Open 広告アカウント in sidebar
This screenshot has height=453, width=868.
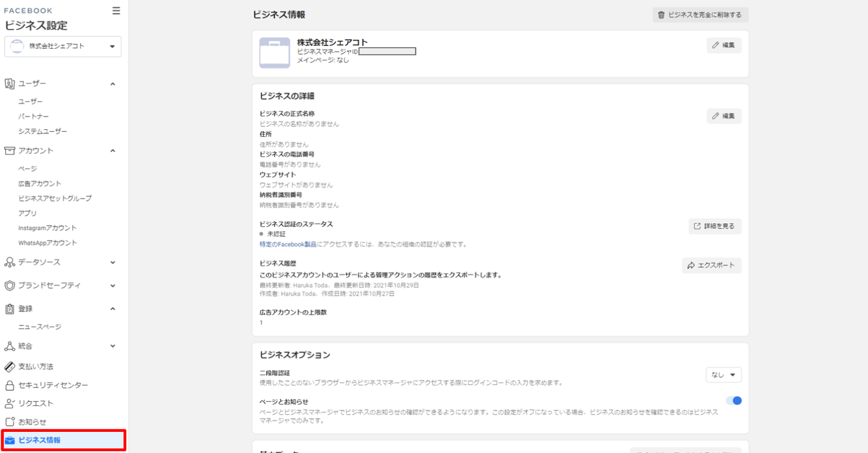point(40,184)
